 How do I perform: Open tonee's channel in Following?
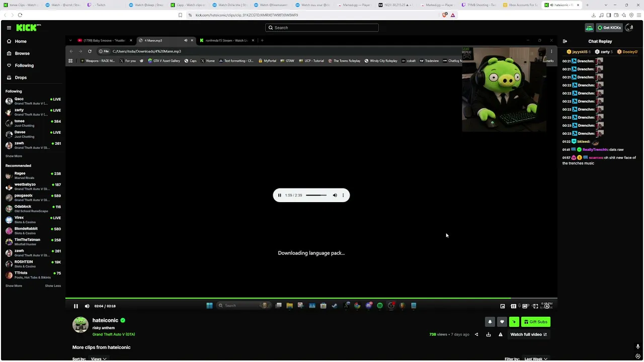tap(33, 123)
